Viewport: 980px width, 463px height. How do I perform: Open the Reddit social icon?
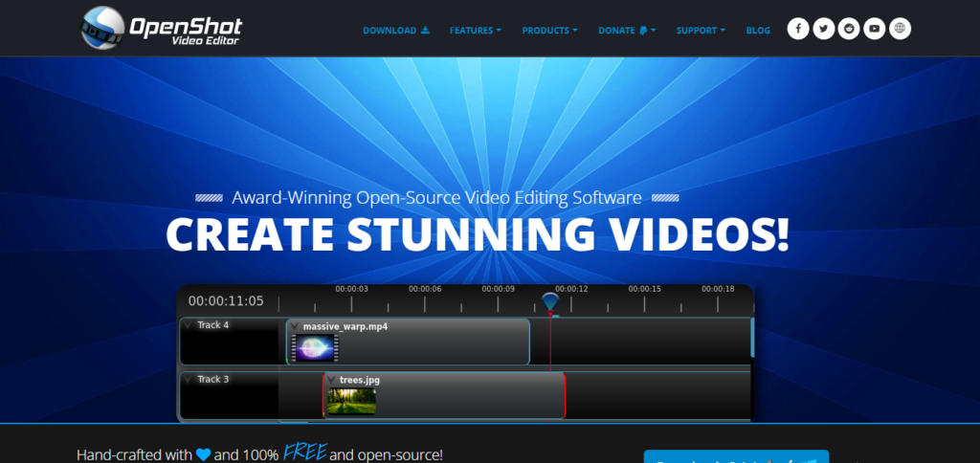click(849, 29)
